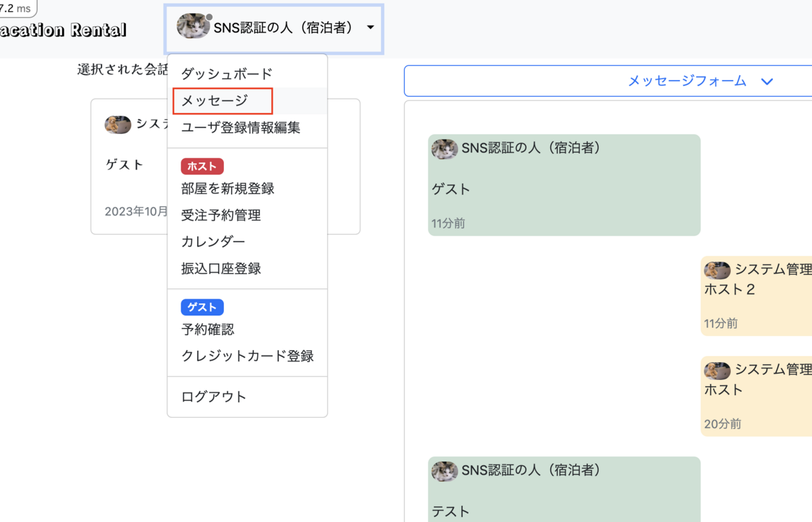Collapse the SNS認証の人 user dropdown arrow

pyautogui.click(x=370, y=28)
